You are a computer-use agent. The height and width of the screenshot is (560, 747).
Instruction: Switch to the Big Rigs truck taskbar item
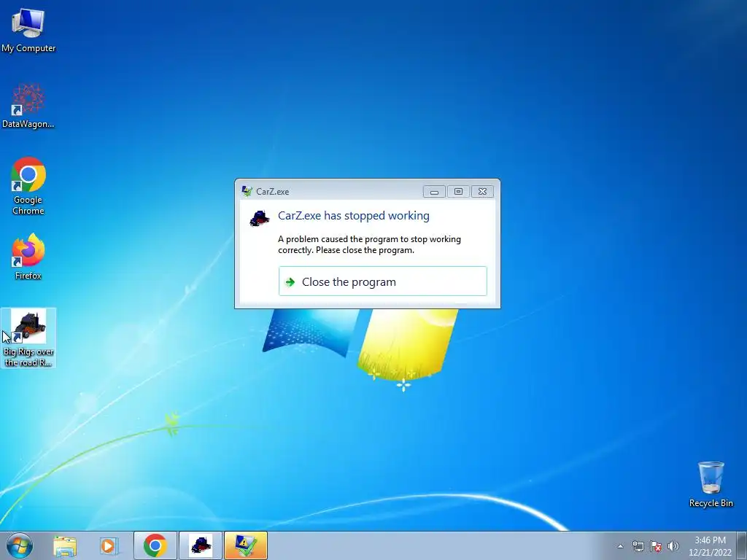(201, 545)
